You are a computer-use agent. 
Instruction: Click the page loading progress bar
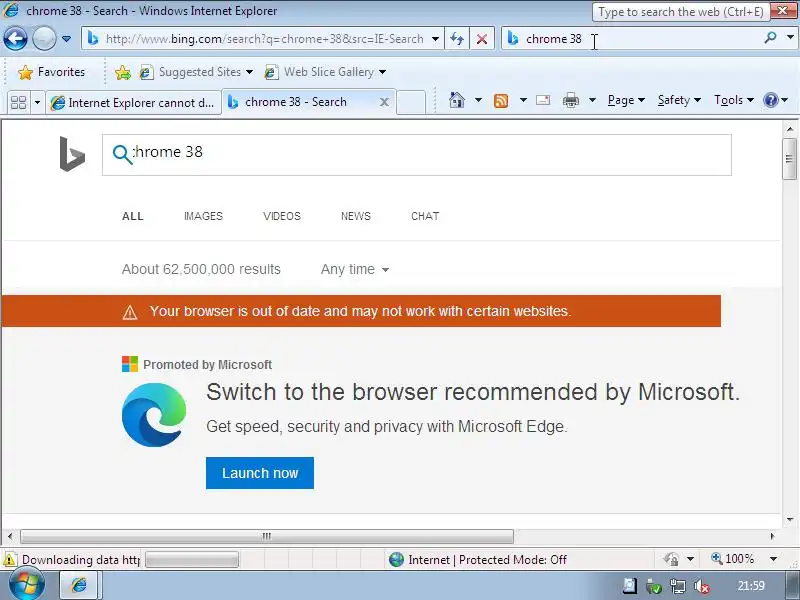tap(192, 560)
